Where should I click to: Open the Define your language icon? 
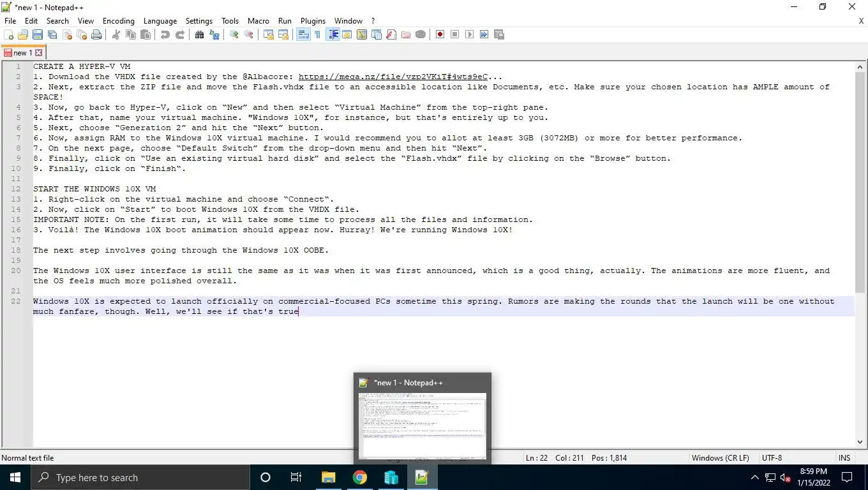coord(347,34)
